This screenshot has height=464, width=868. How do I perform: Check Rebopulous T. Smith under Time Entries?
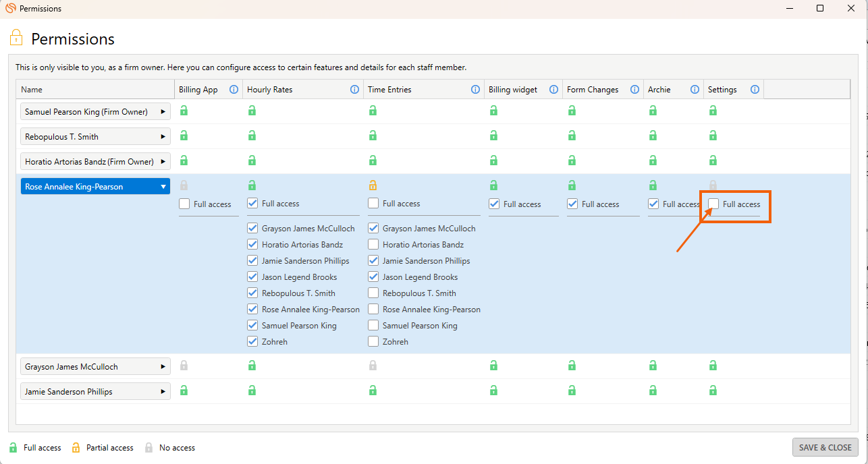[x=373, y=293]
